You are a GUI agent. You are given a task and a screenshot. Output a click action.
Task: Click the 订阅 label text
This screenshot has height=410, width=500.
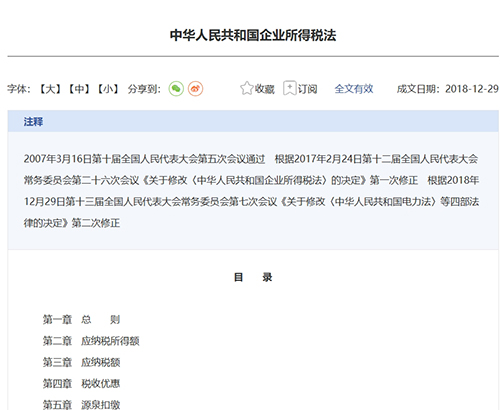coord(307,89)
